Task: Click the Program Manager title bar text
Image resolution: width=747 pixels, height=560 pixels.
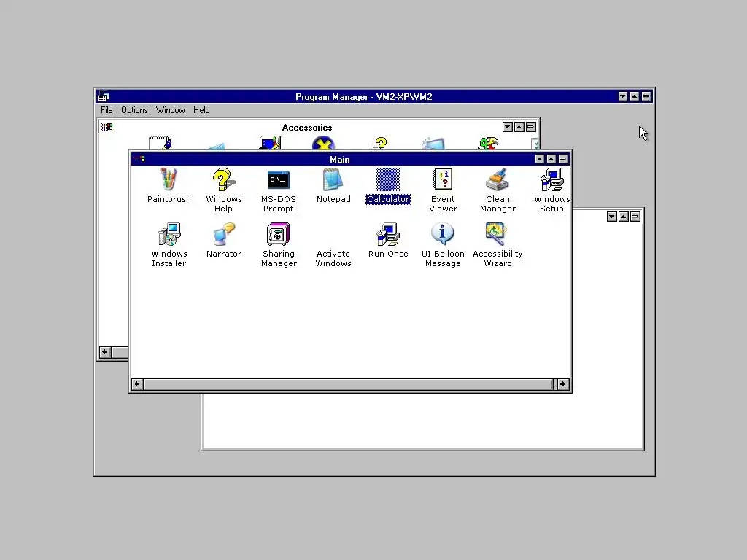Action: (x=363, y=97)
